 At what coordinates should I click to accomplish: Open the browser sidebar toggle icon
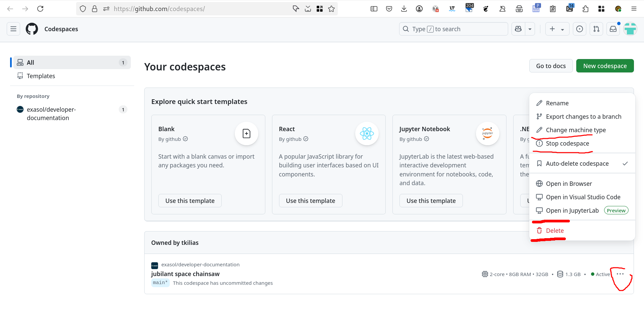click(x=374, y=9)
